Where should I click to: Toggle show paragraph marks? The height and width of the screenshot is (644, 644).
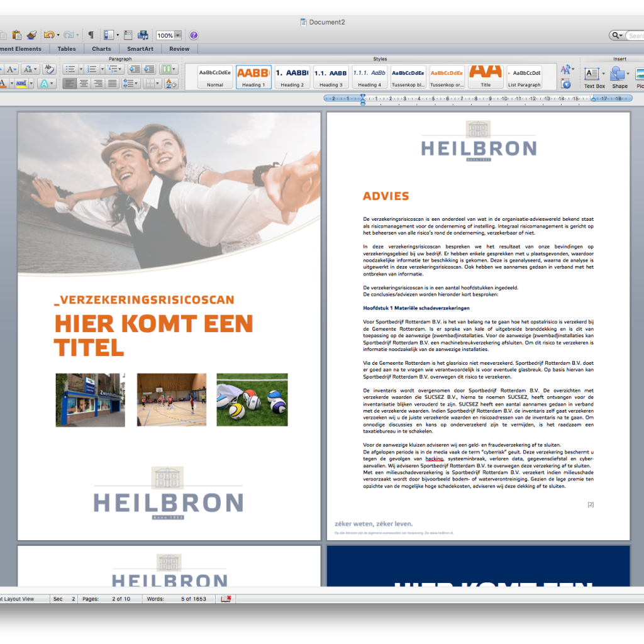point(91,35)
